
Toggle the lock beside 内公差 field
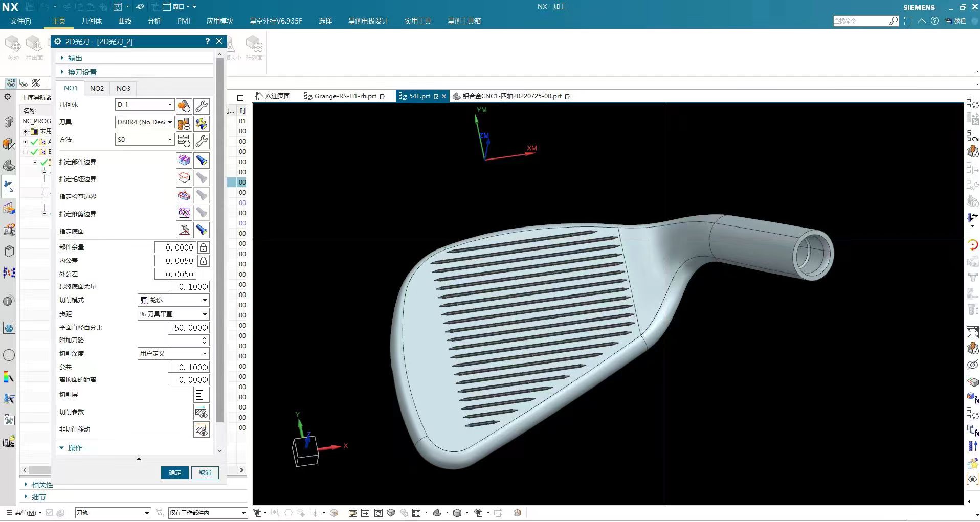(x=204, y=261)
